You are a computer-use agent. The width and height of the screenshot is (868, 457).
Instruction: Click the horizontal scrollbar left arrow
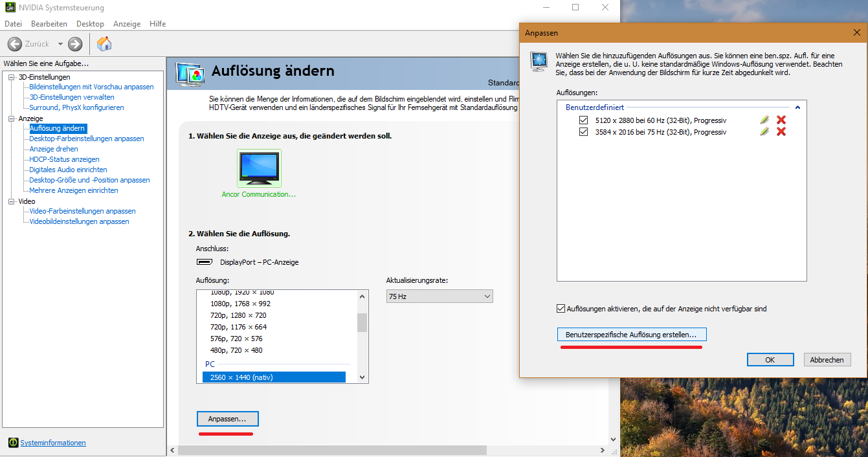pos(172,450)
